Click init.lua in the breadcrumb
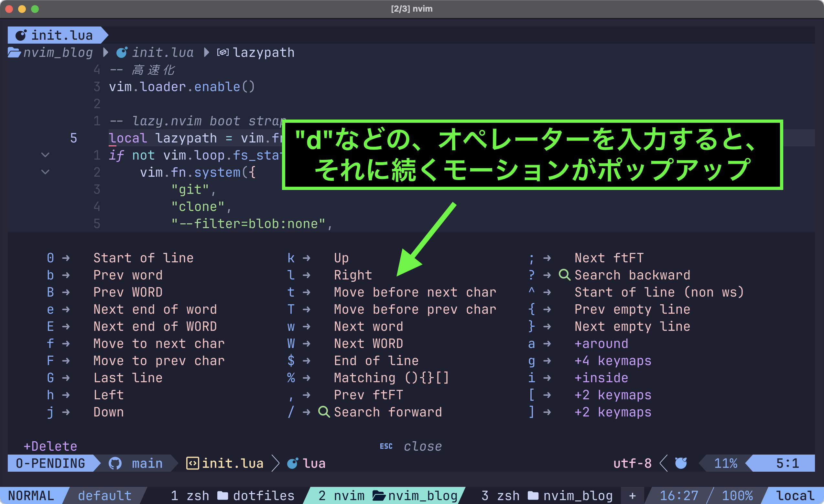Viewport: 824px width, 504px height. point(163,52)
